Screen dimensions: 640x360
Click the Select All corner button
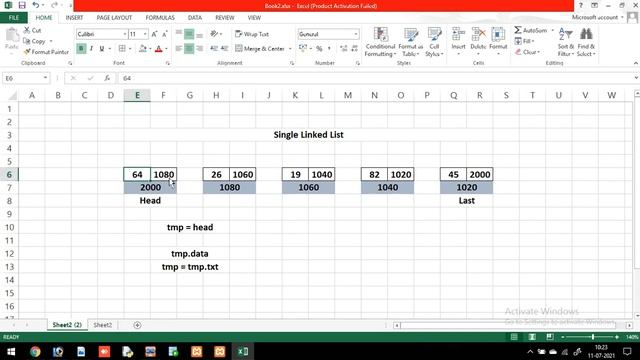12,96
